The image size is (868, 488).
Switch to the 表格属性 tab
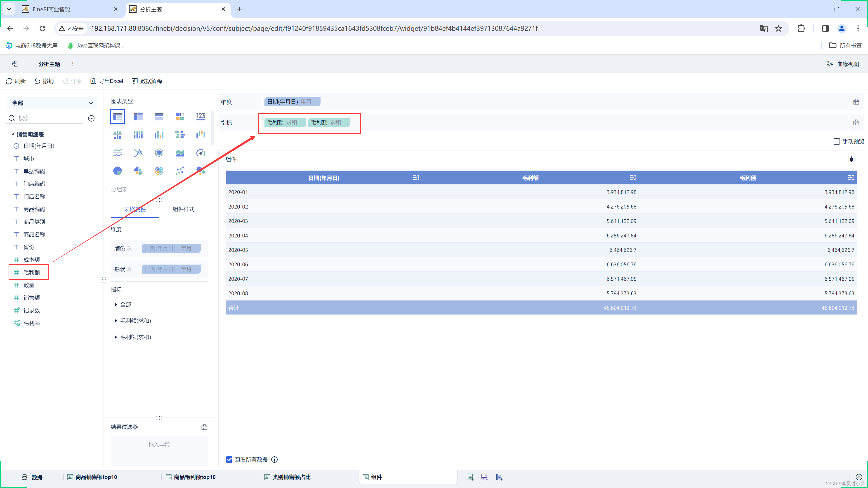coord(135,209)
